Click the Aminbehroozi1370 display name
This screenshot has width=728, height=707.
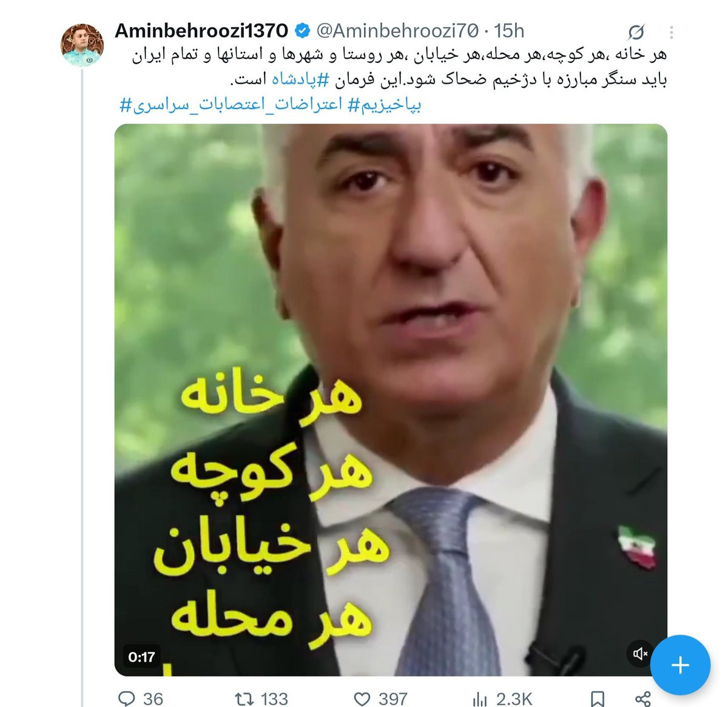pos(201,30)
